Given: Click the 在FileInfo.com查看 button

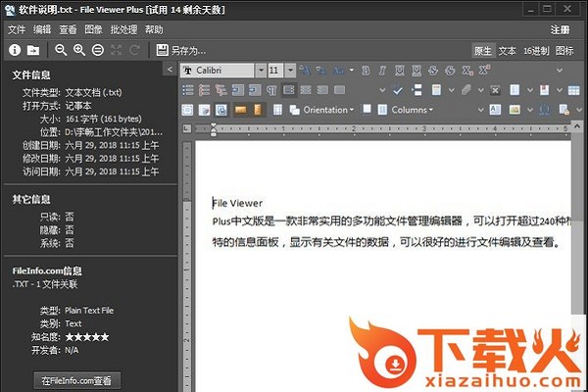Looking at the screenshot, I should (x=76, y=379).
